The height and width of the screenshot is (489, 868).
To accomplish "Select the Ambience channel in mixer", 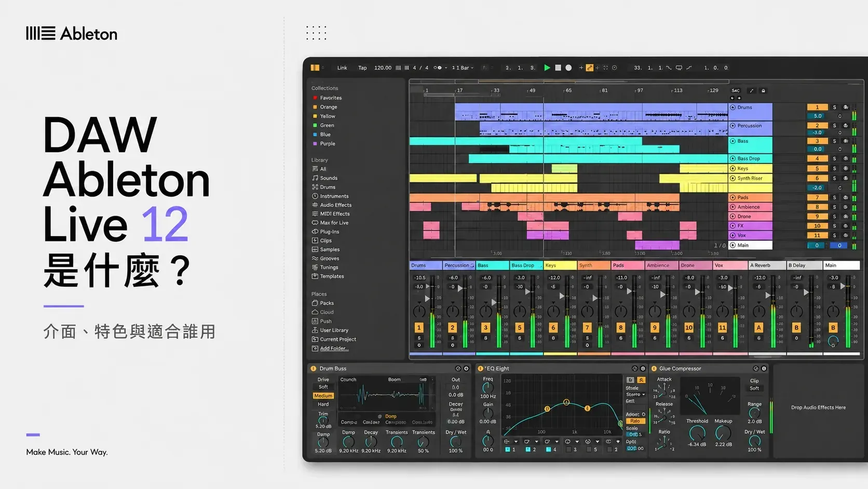I will (x=661, y=265).
